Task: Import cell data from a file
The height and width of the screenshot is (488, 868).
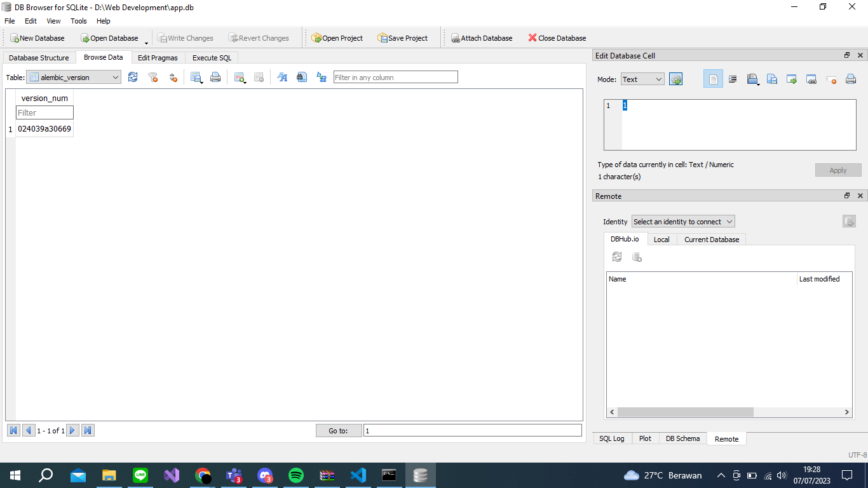Action: 753,79
